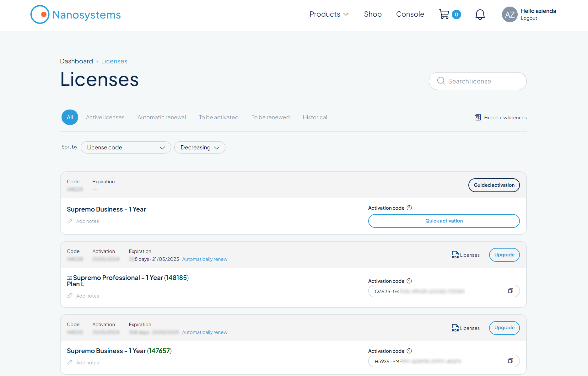Image resolution: width=588 pixels, height=376 pixels.
Task: Copy the H59X9-PMF activation code
Action: (510, 361)
